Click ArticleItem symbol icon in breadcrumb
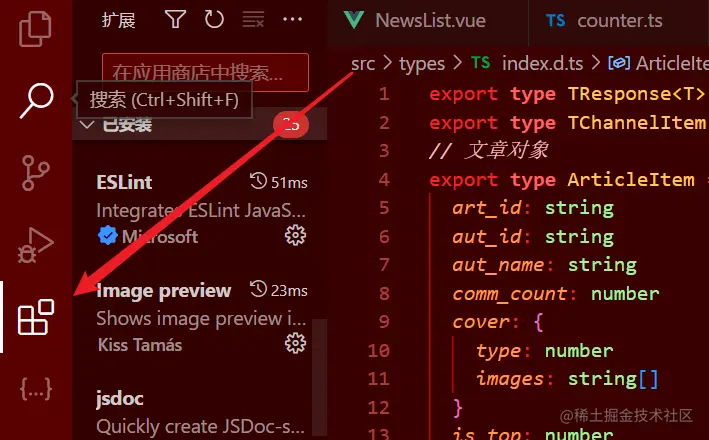This screenshot has width=709, height=440. 619,63
